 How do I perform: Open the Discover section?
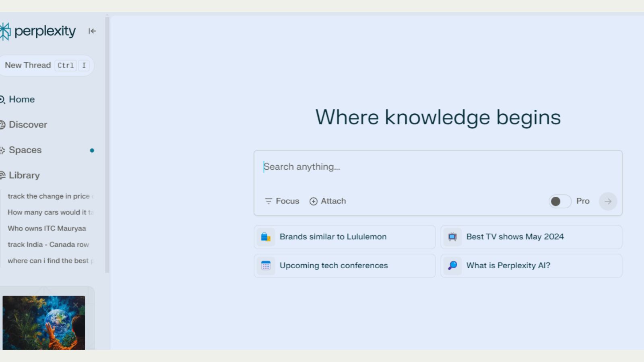pyautogui.click(x=28, y=125)
